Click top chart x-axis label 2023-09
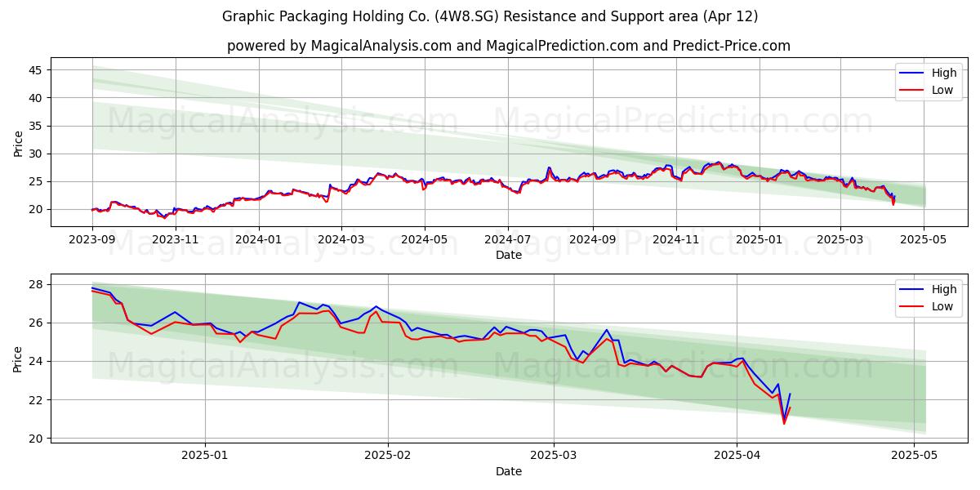Viewport: 980px width, 490px height. point(92,239)
